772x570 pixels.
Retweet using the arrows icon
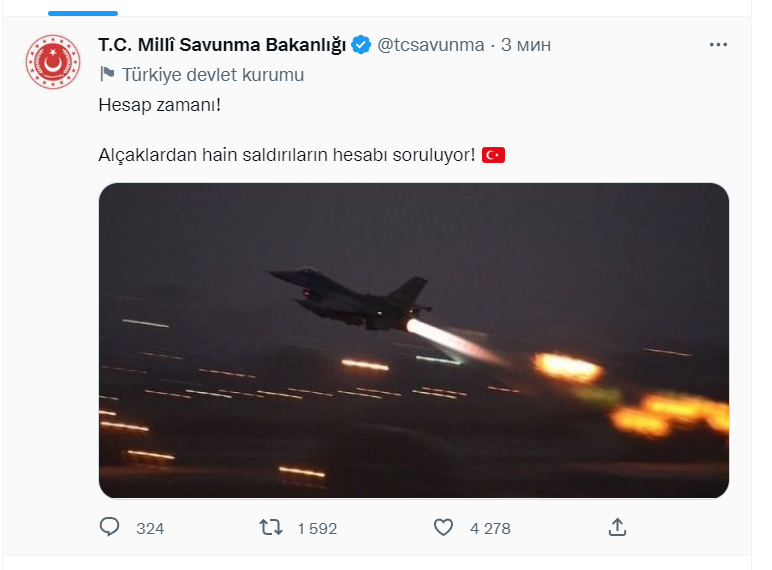pos(270,527)
